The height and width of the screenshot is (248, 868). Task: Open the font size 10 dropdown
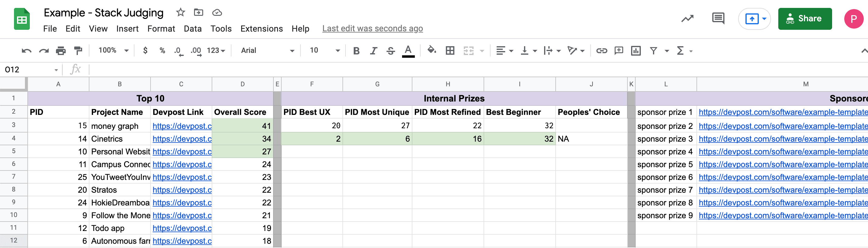[x=325, y=50]
